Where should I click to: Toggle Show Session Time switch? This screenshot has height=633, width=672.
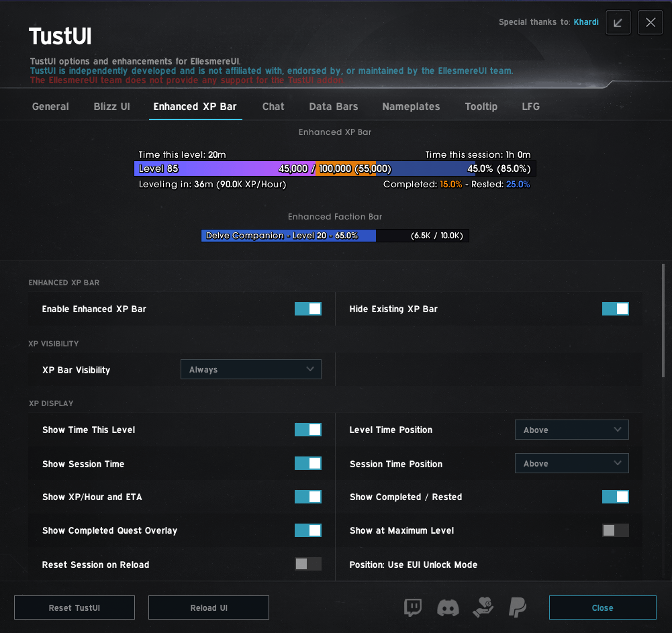307,463
